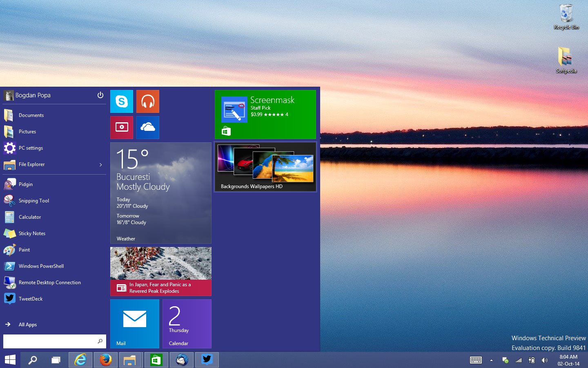588x368 pixels.
Task: Open the Mail tile
Action: (135, 324)
